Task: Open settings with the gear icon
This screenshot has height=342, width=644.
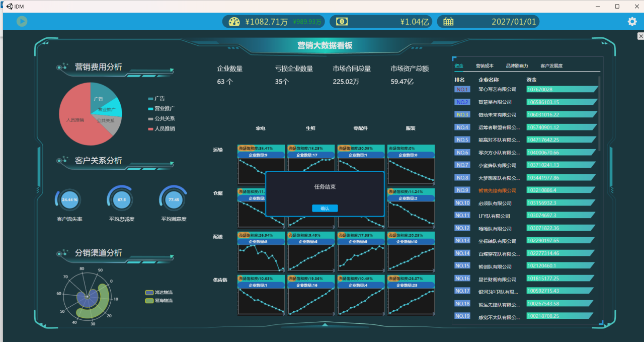Action: 632,21
